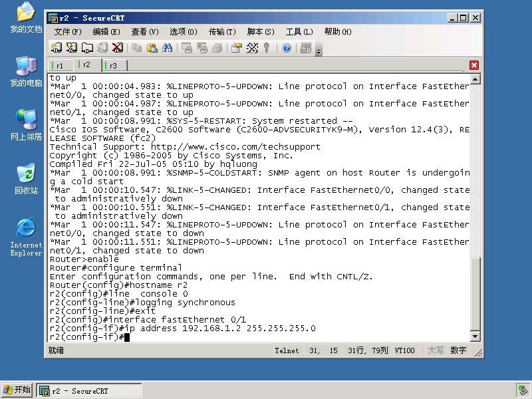Screen dimensions: 532x399
Task: Click the 网上邻居 desktop icon
Action: point(26,125)
